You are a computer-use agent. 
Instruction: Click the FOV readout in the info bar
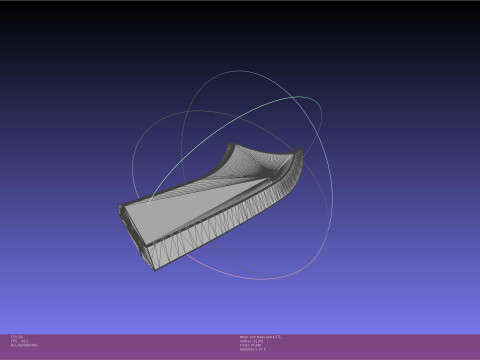pos(17,337)
